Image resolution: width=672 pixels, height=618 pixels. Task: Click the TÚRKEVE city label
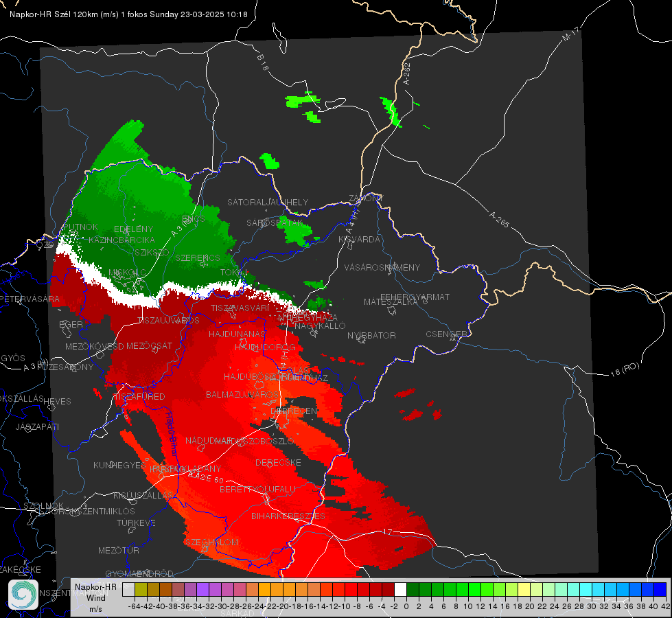pyautogui.click(x=137, y=523)
